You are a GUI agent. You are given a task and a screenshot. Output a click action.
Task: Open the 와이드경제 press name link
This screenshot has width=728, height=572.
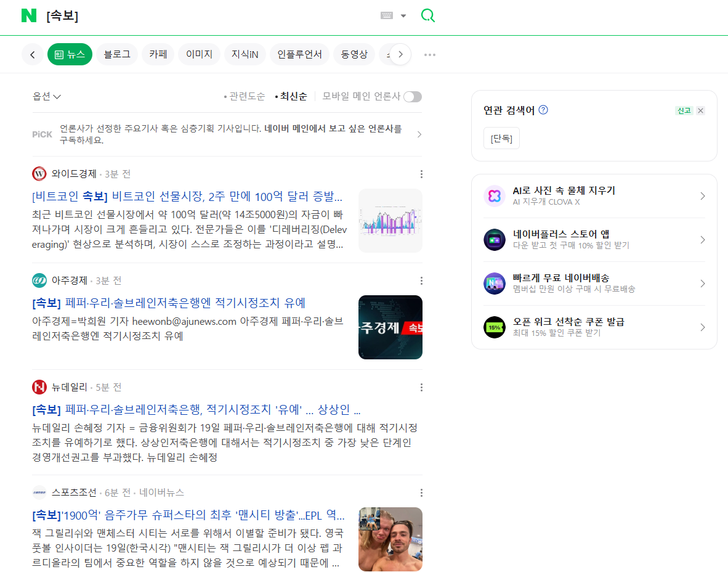click(74, 174)
